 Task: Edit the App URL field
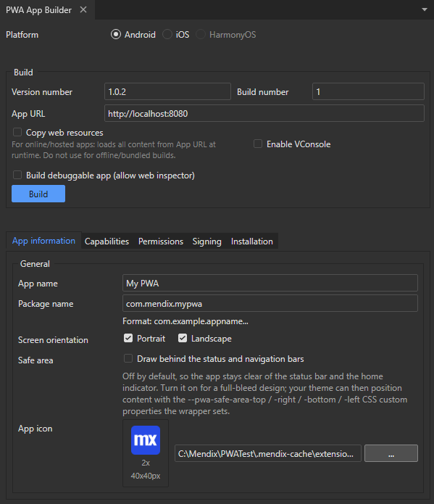(x=264, y=113)
